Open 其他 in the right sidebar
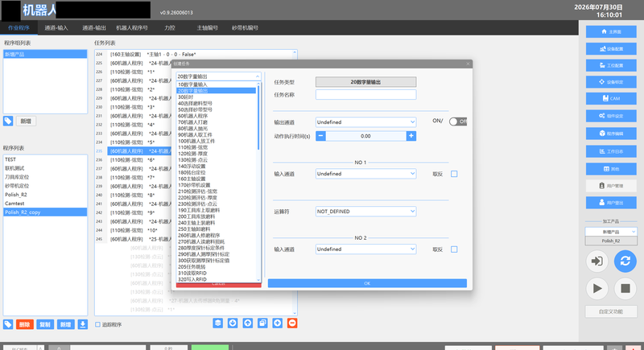The image size is (644, 350). (611, 169)
